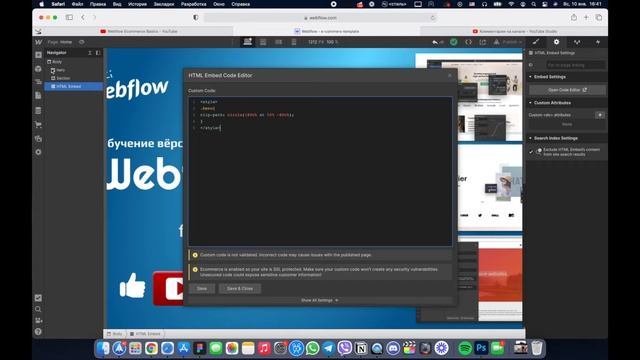Screen dimensions: 640x360
Task: Toggle Exclude HTML Embed from search results
Action: point(531,152)
